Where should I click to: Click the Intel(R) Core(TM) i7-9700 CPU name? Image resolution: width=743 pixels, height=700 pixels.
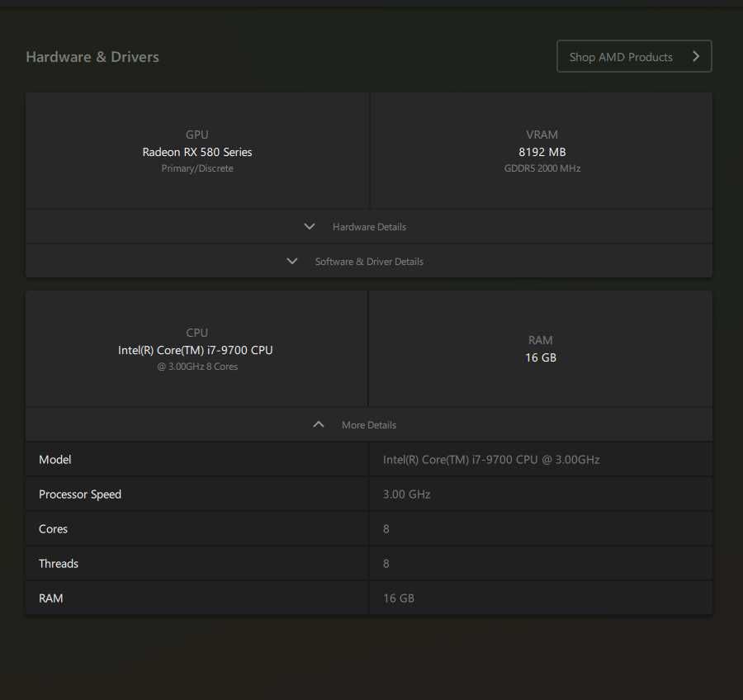(x=195, y=350)
